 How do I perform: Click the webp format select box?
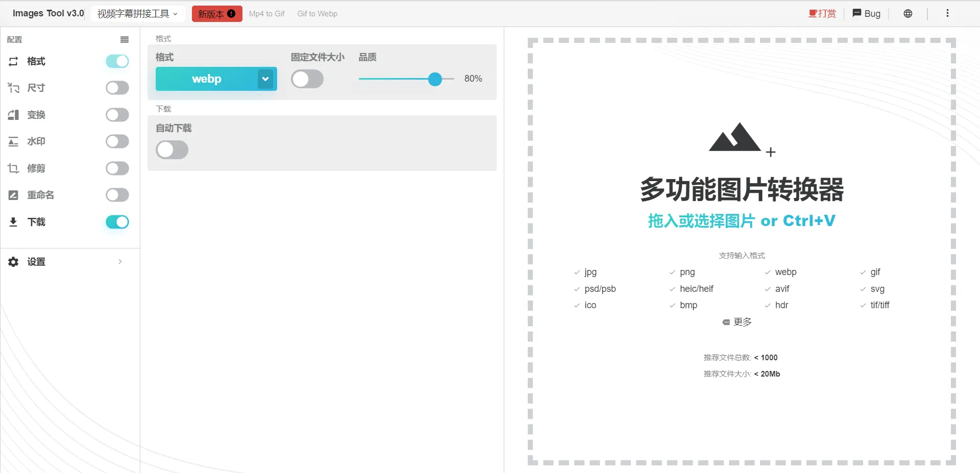tap(216, 79)
